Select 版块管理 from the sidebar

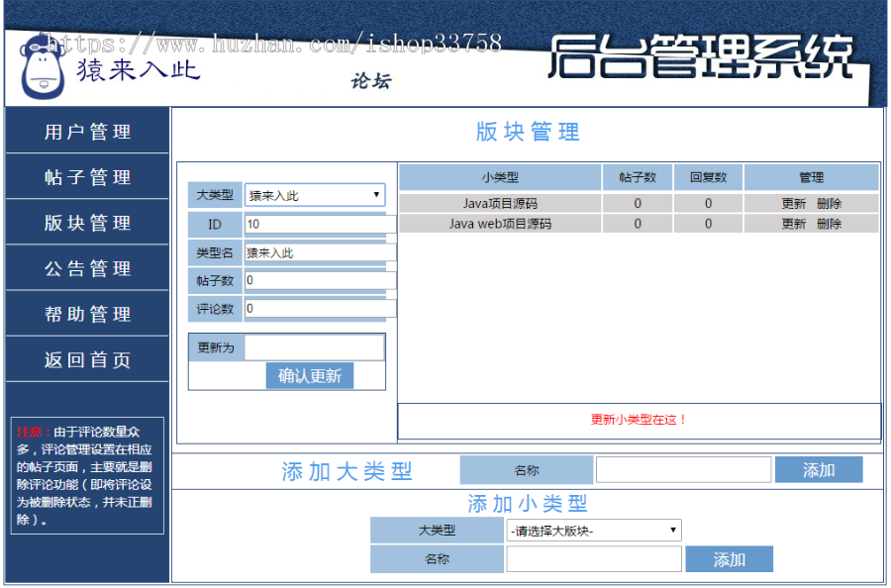(x=87, y=223)
